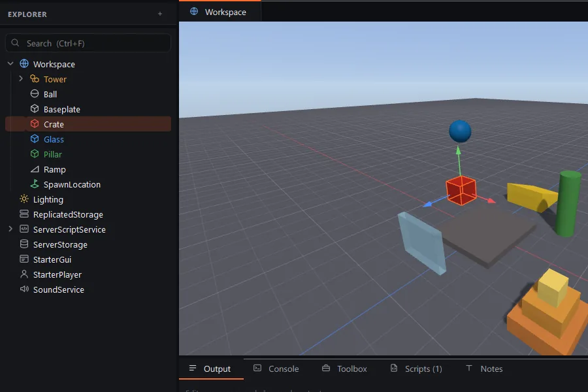Click the Explorer plus add icon
Image resolution: width=588 pixels, height=392 pixels.
(x=160, y=14)
